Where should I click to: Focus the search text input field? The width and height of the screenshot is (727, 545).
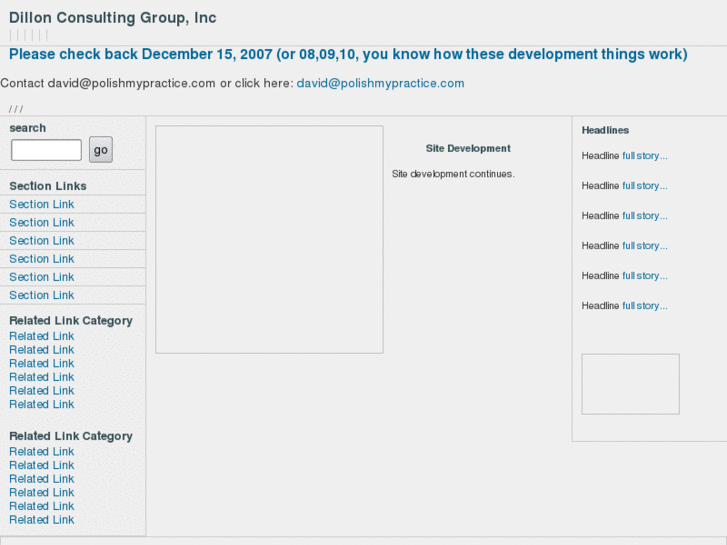[x=46, y=150]
